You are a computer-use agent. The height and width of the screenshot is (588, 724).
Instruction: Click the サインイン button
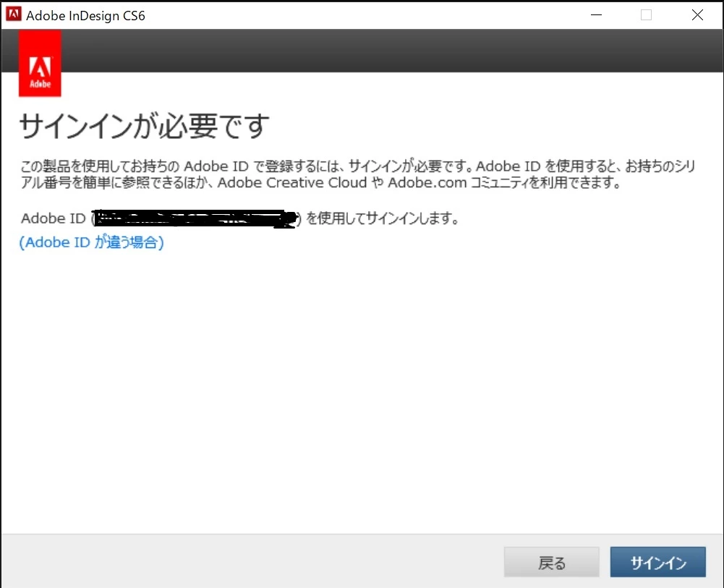[657, 562]
